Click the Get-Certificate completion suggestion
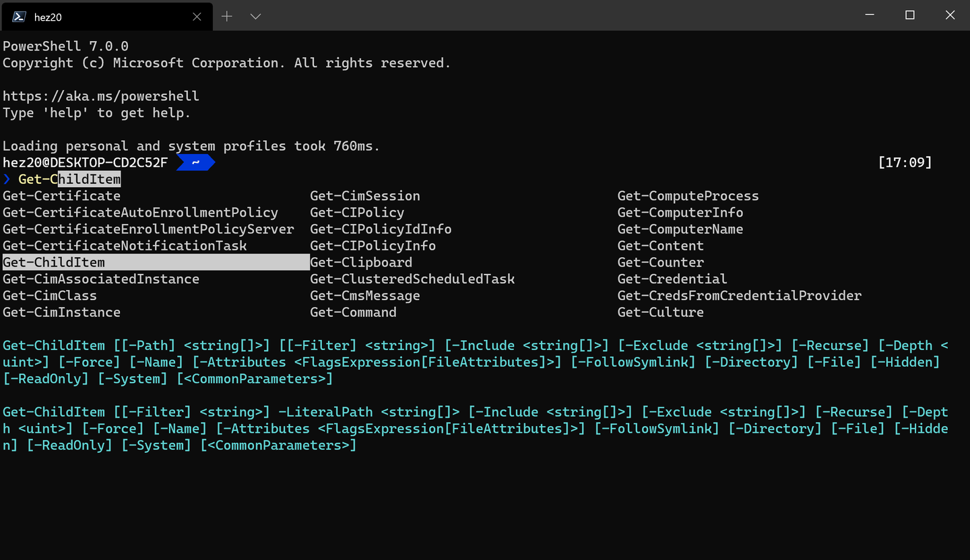The height and width of the screenshot is (560, 970). point(61,195)
